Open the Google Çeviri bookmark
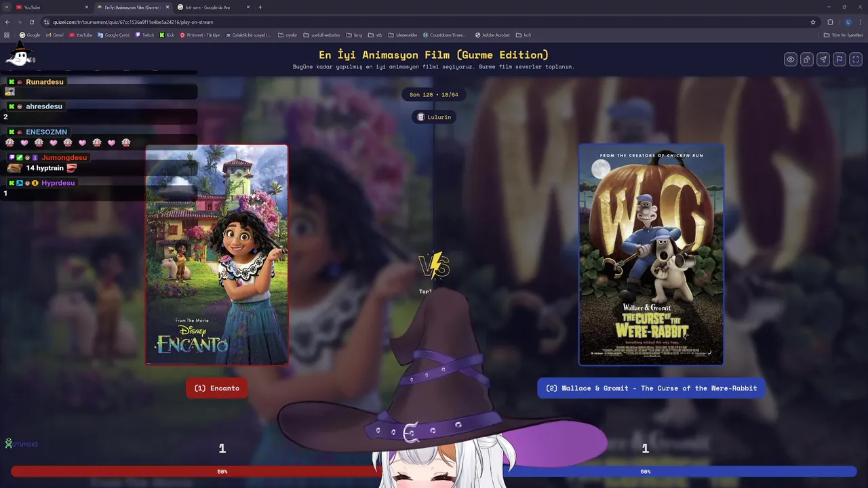The height and width of the screenshot is (488, 868). (114, 35)
